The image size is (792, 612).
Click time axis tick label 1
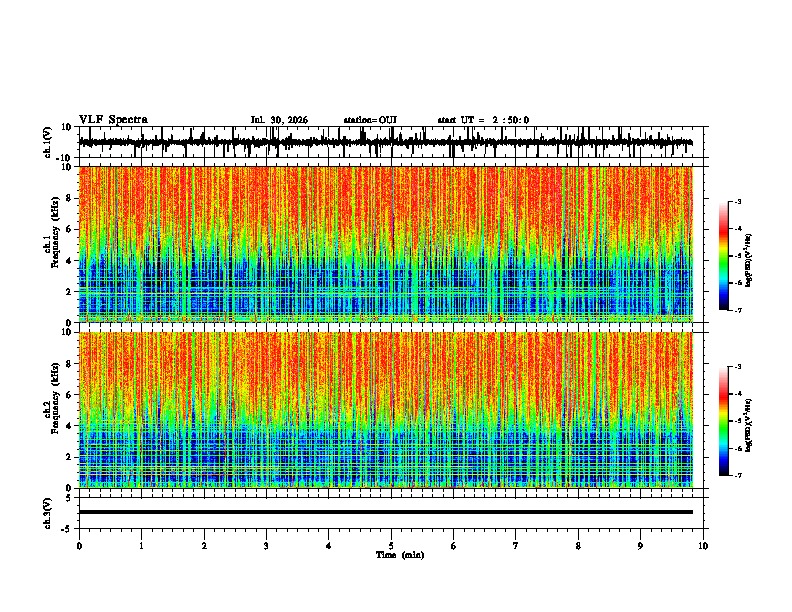pos(141,546)
